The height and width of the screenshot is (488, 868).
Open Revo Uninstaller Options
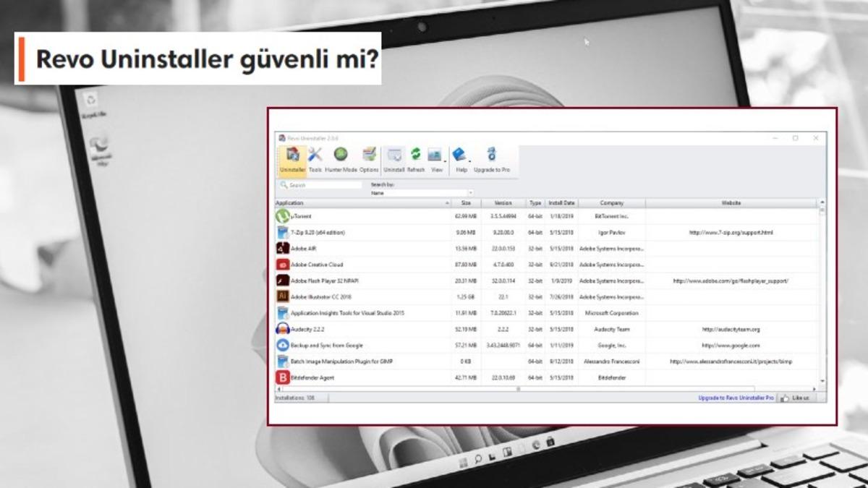coord(368,153)
